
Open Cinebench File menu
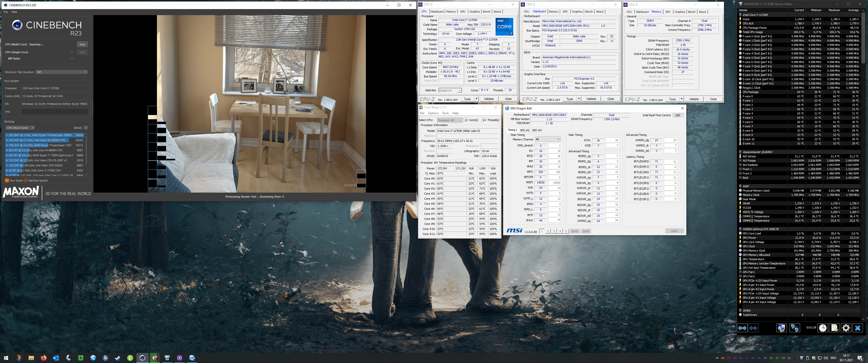coord(5,12)
